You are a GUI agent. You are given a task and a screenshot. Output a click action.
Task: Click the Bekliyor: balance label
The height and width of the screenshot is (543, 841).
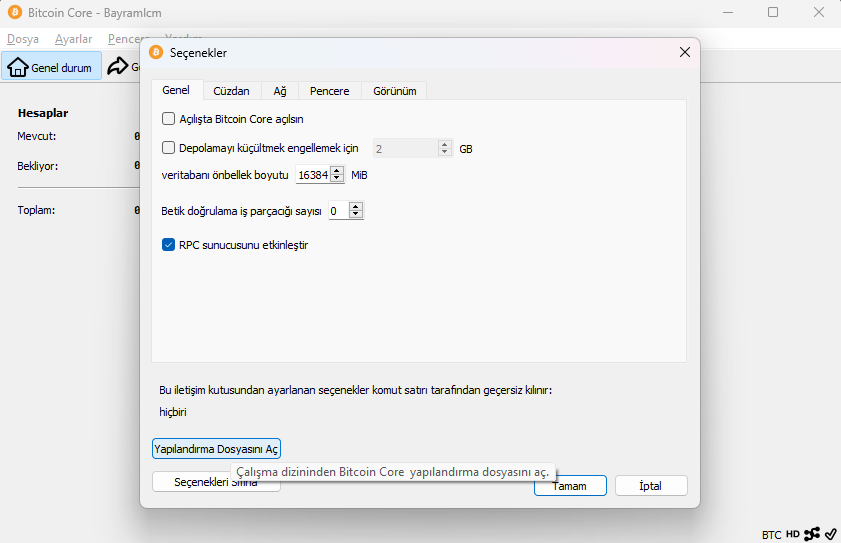pyautogui.click(x=38, y=166)
